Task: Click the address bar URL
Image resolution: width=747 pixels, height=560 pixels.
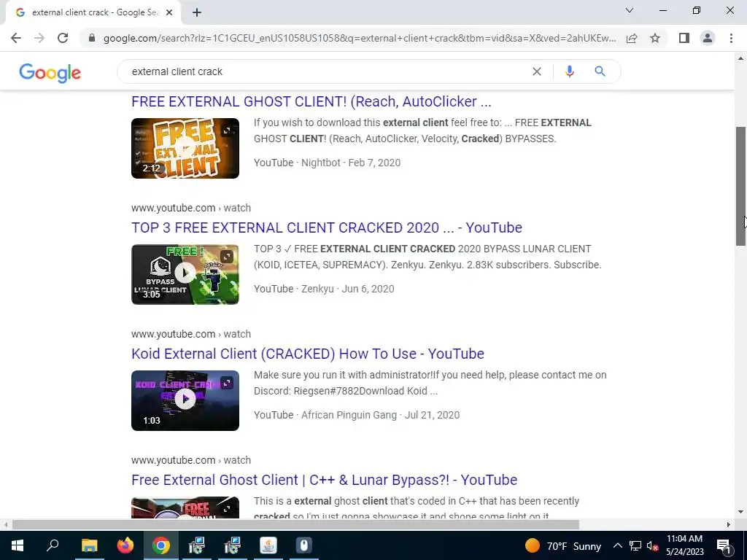Action: click(360, 38)
